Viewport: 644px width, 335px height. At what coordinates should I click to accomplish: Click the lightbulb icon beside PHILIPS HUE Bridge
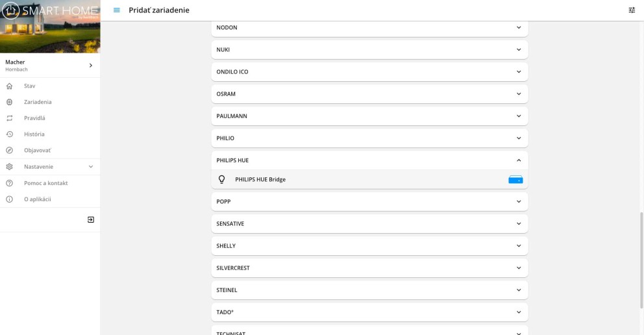tap(222, 179)
